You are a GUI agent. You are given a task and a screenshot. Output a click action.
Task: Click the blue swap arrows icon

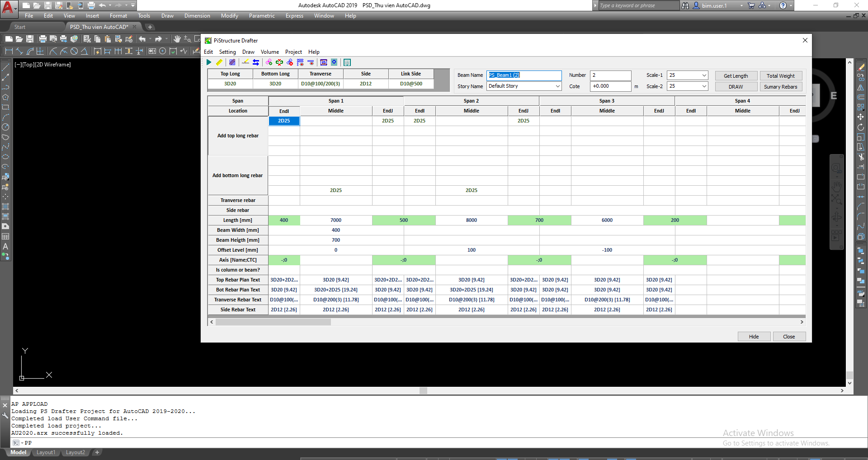(256, 62)
